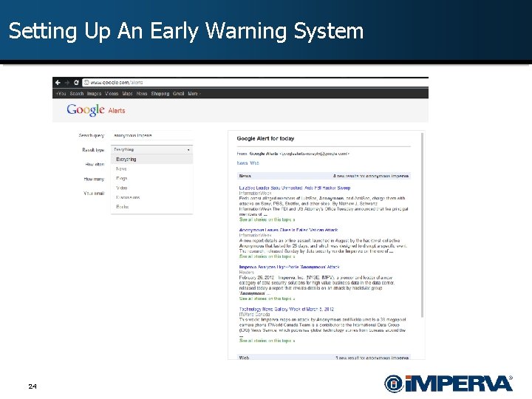Click the browser back arrow
Screen dimensions: 532x399
tap(58, 83)
